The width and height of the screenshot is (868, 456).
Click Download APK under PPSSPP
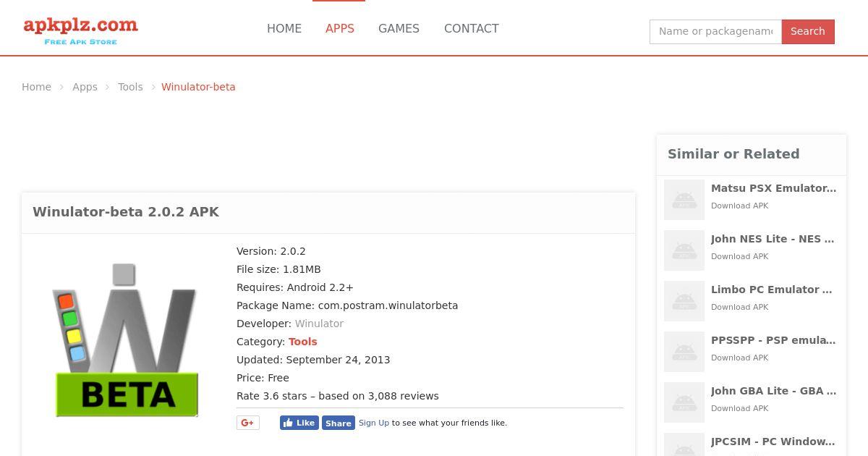[739, 358]
